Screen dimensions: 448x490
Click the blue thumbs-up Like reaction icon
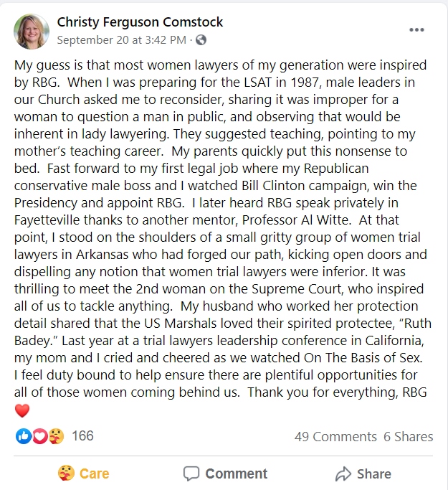[x=24, y=435]
